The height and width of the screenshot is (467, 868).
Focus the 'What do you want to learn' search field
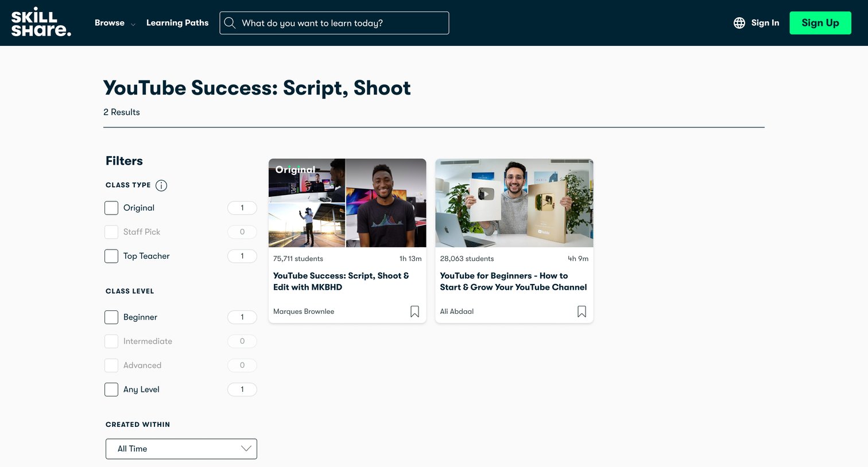[334, 23]
